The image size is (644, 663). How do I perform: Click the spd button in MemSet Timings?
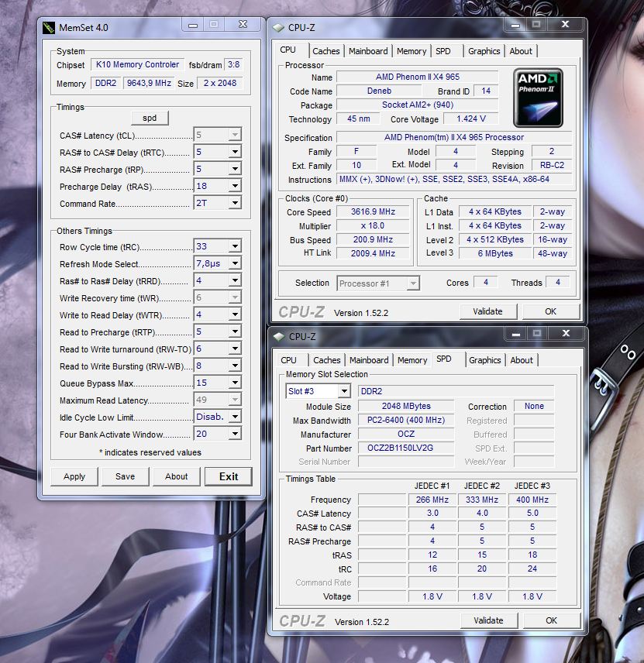tap(150, 118)
